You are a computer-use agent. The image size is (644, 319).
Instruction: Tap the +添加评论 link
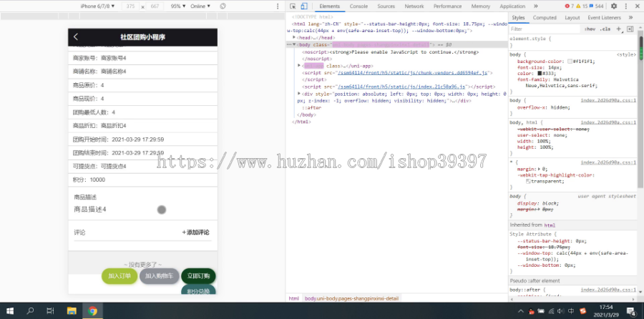click(x=195, y=232)
